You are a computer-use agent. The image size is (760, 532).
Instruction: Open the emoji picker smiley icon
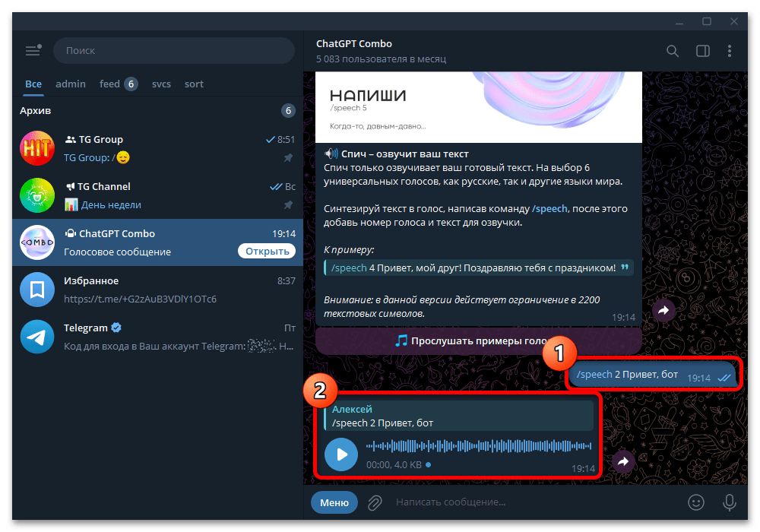(696, 502)
